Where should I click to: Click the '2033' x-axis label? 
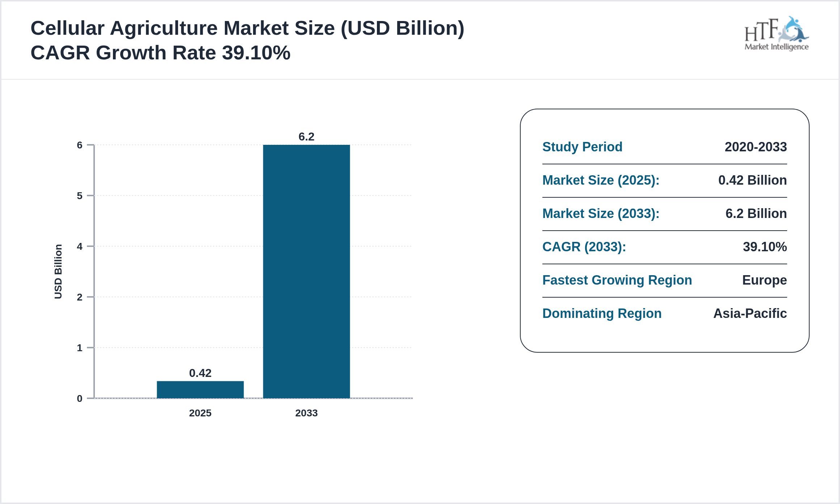click(x=306, y=413)
